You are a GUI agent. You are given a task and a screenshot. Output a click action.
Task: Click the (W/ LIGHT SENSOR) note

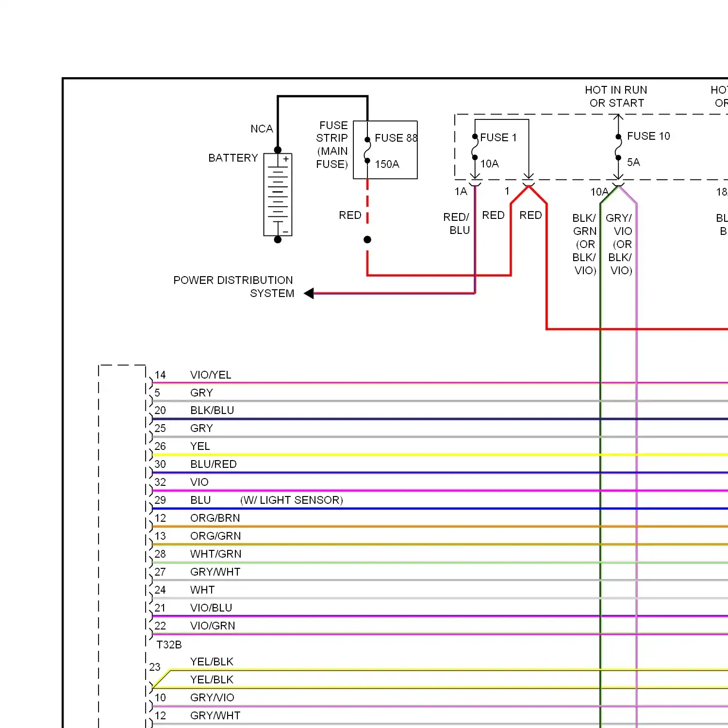[292, 500]
